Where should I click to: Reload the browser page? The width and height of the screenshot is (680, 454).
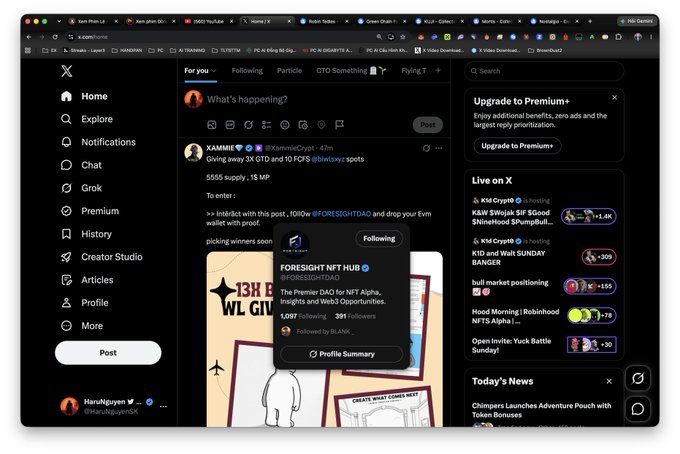(55, 37)
